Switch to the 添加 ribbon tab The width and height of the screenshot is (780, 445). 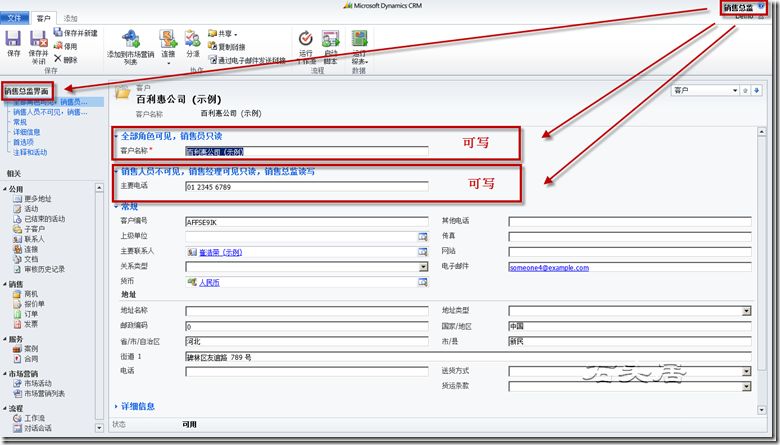click(70, 18)
